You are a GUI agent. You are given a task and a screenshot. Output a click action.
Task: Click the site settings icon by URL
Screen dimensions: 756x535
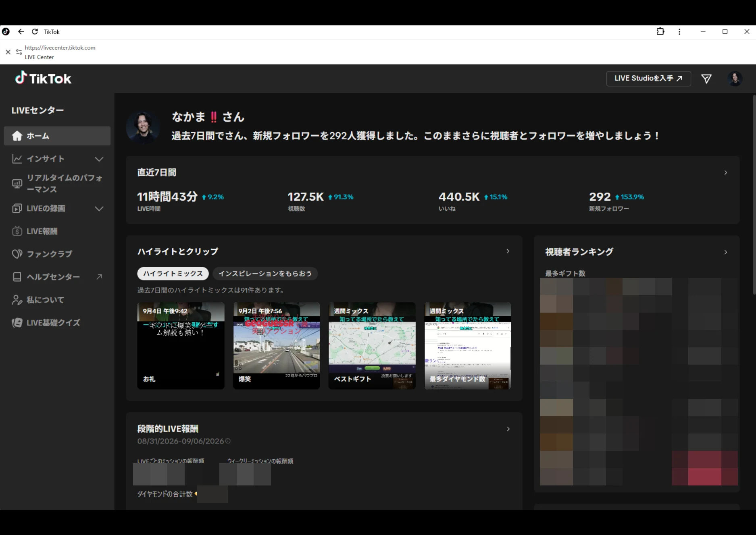pos(19,52)
